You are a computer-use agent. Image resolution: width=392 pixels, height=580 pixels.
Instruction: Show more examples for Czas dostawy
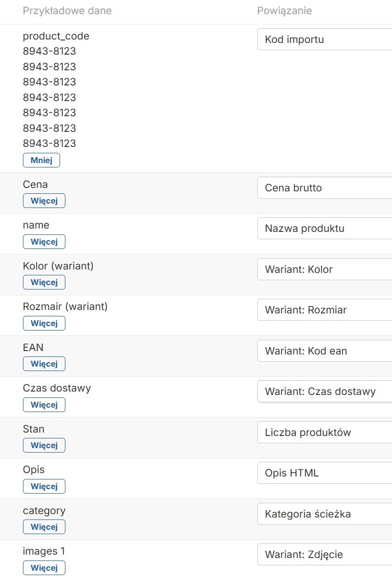(x=44, y=405)
